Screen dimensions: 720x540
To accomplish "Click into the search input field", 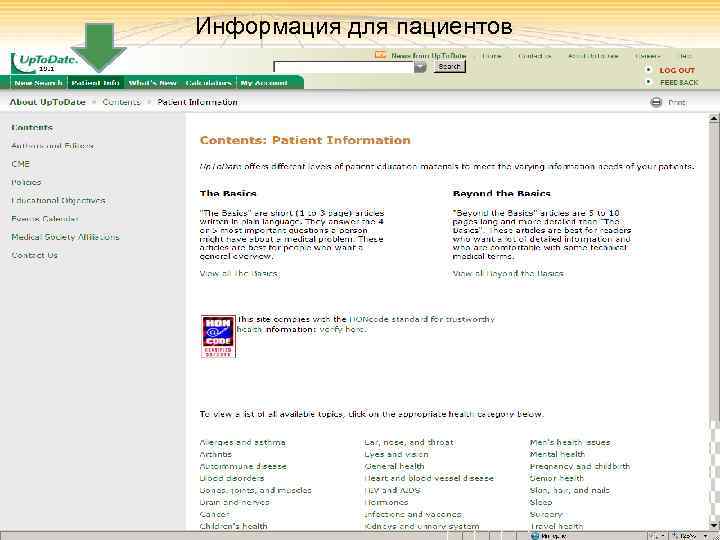I will [344, 67].
